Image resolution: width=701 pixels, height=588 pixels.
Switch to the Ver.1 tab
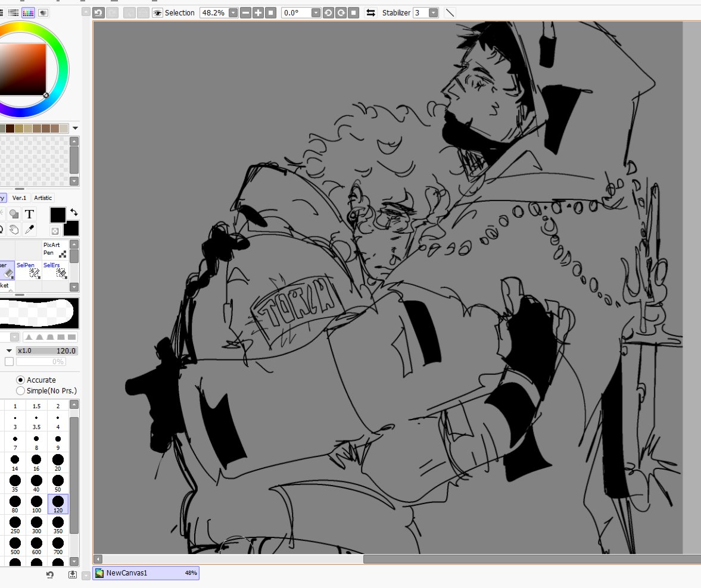coord(19,198)
